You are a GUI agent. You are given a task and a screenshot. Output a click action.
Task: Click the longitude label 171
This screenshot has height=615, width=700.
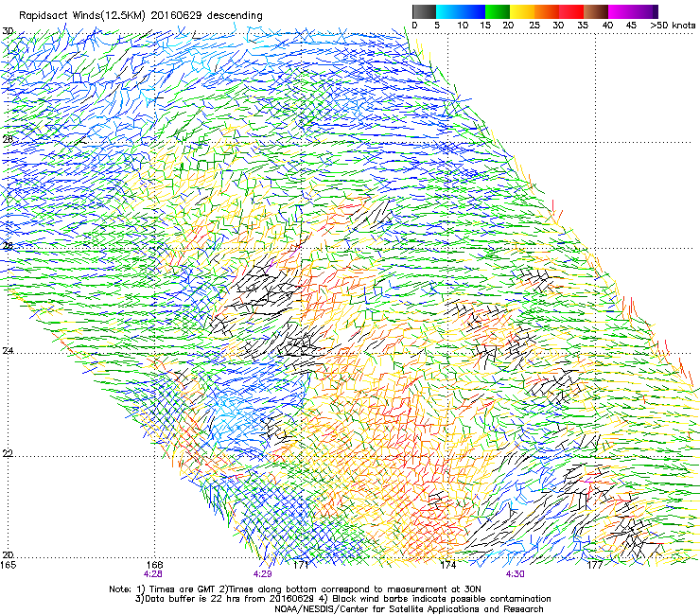click(x=302, y=565)
